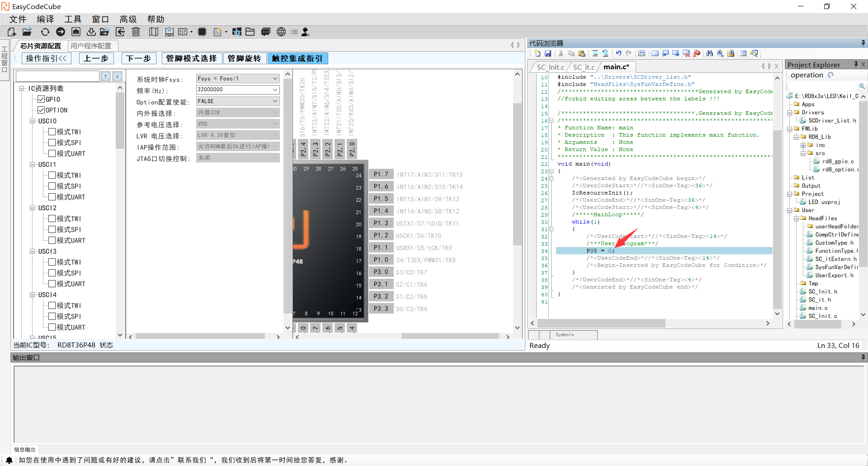The height and width of the screenshot is (466, 868).
Task: Collapse the USCI2 tree node
Action: (33, 208)
